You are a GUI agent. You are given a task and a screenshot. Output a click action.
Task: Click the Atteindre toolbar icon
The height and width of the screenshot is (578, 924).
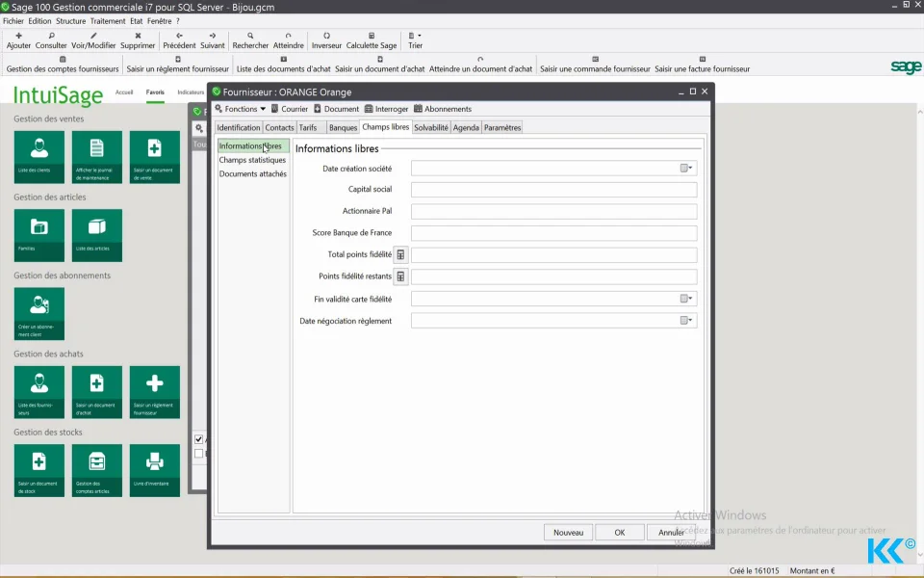click(x=288, y=36)
